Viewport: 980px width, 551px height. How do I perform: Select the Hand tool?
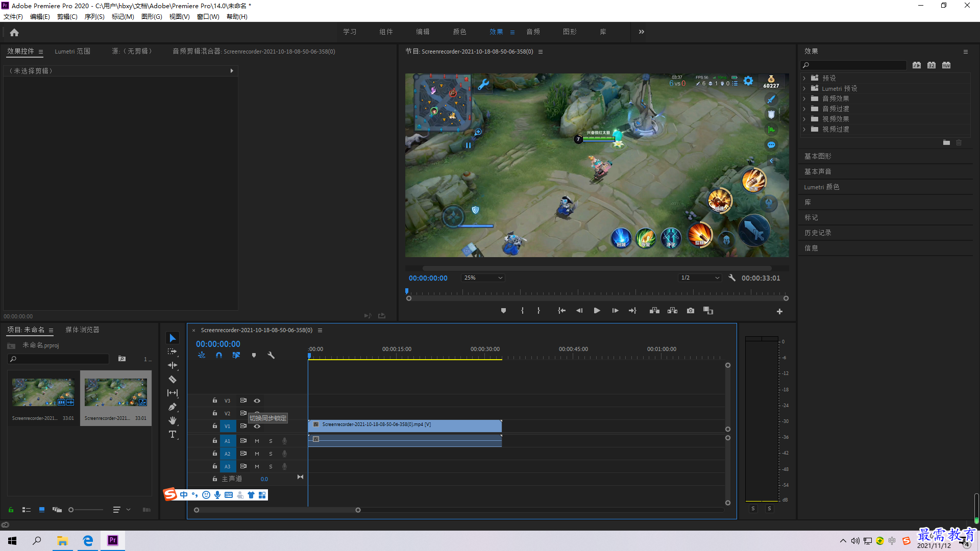click(x=173, y=420)
